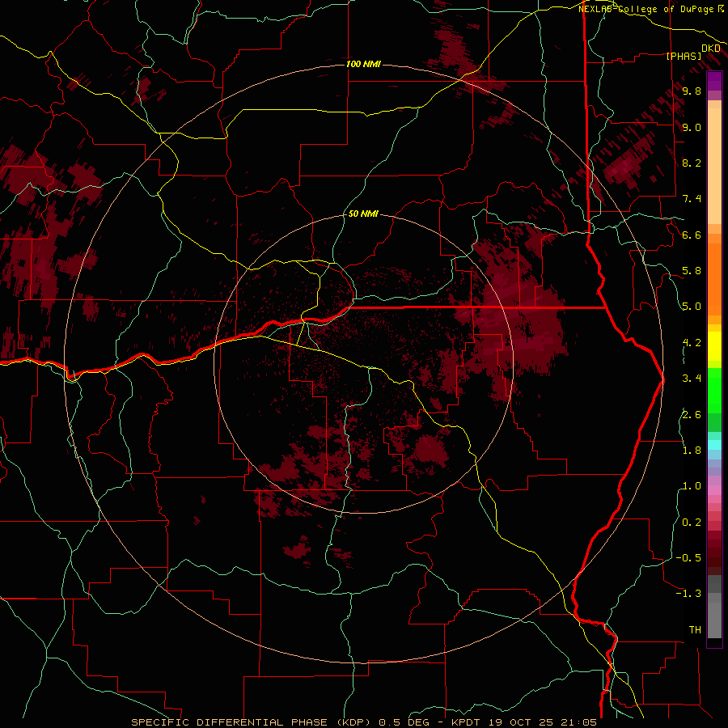The height and width of the screenshot is (728, 728).
Task: Click the 5.8 value on the color scale
Action: pyautogui.click(x=692, y=271)
